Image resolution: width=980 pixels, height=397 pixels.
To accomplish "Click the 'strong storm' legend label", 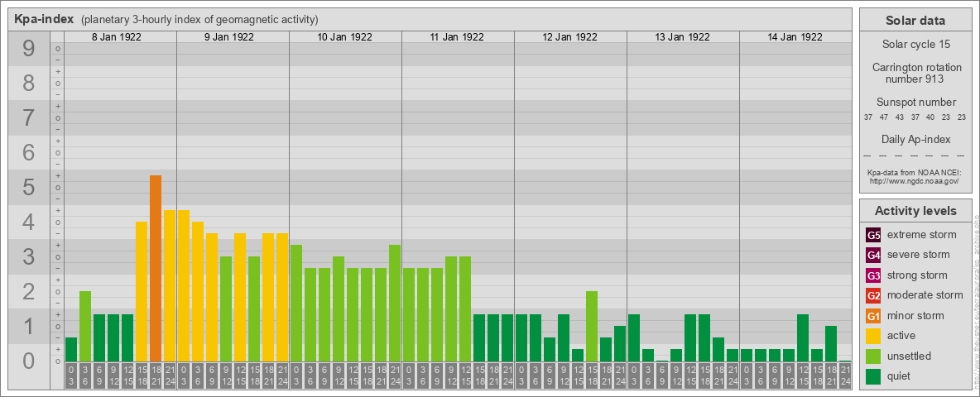I will [917, 275].
